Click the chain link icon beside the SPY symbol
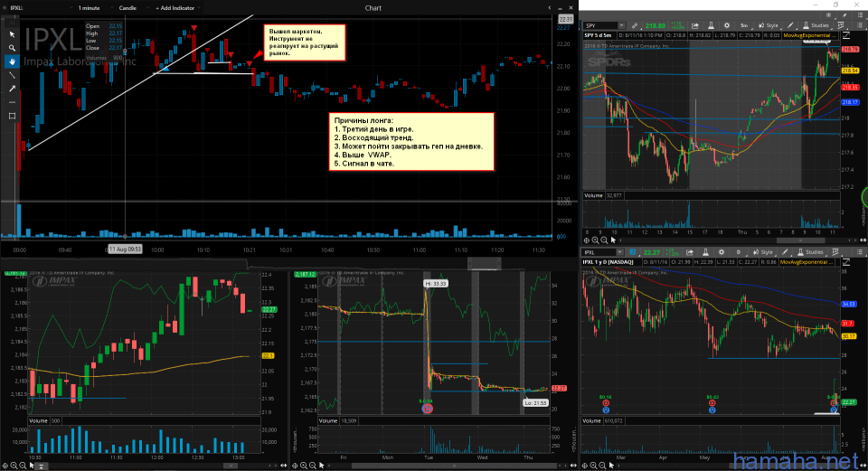 pos(635,25)
